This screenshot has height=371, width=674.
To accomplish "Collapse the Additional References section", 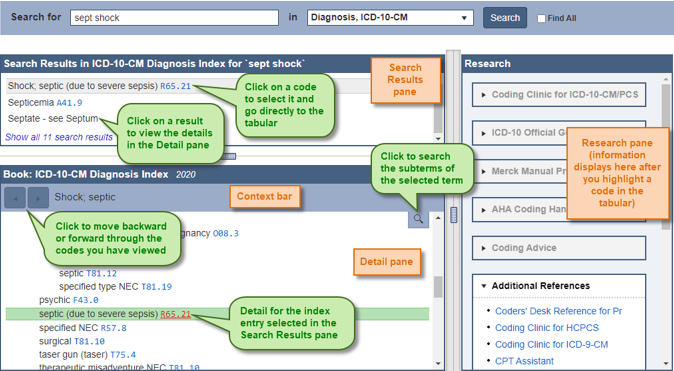I will pyautogui.click(x=559, y=286).
